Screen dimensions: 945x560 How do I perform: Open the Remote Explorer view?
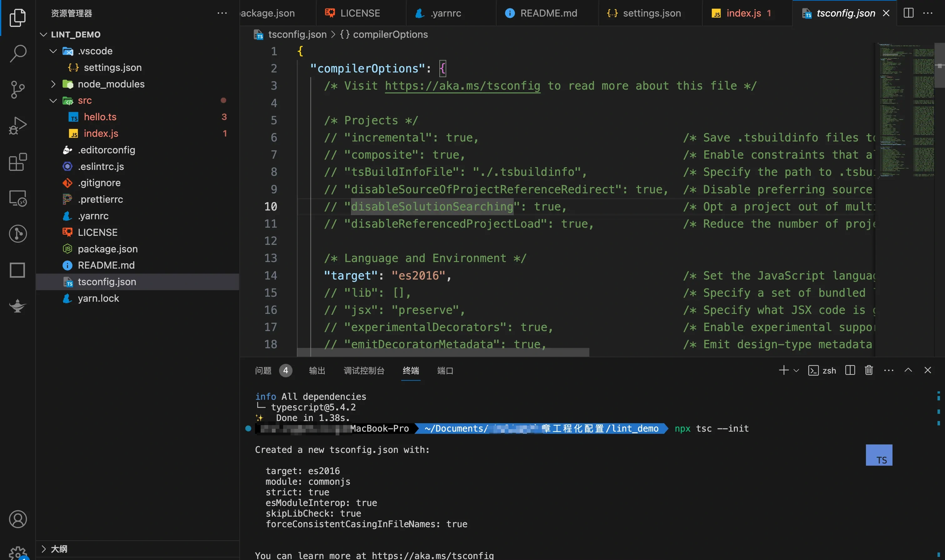point(17,198)
